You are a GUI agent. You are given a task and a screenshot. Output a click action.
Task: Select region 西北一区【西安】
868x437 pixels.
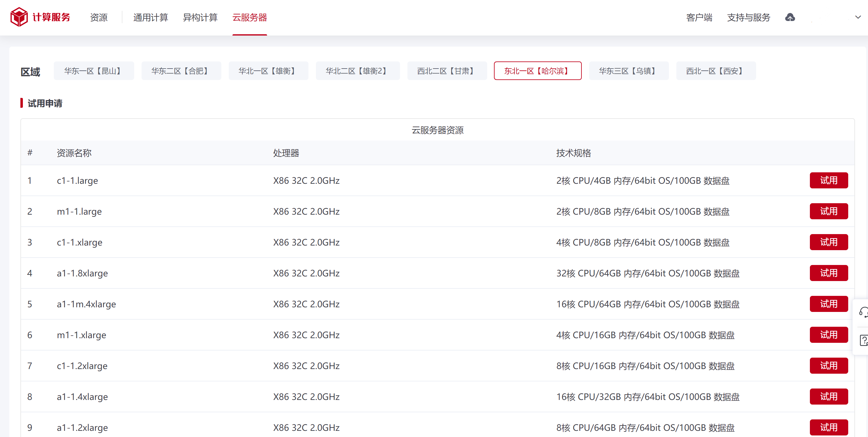click(716, 71)
